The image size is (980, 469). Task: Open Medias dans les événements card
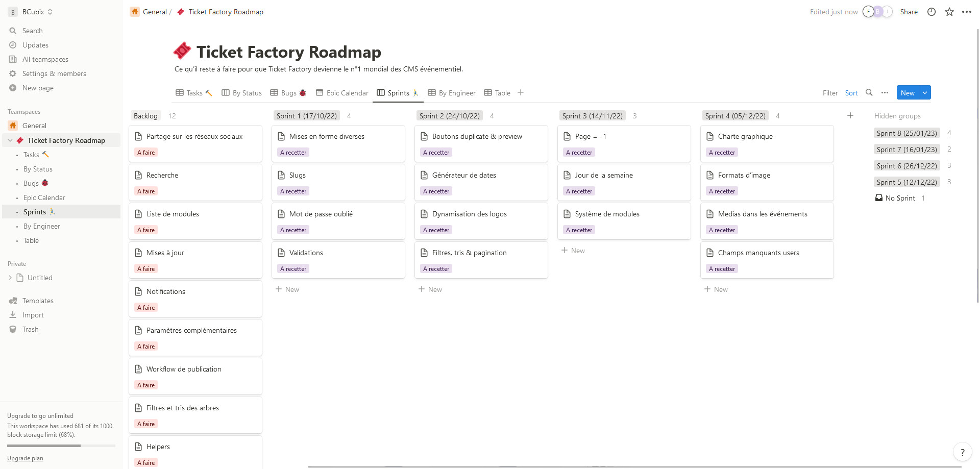[x=767, y=221]
